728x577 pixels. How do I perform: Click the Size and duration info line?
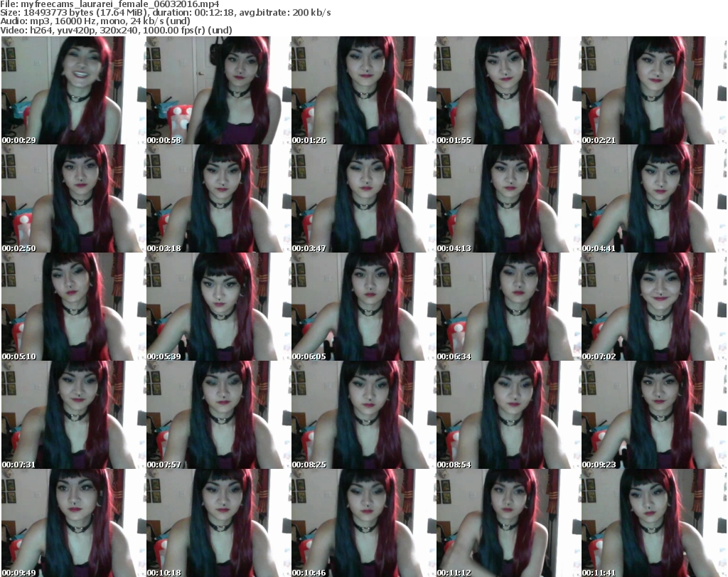(x=165, y=13)
